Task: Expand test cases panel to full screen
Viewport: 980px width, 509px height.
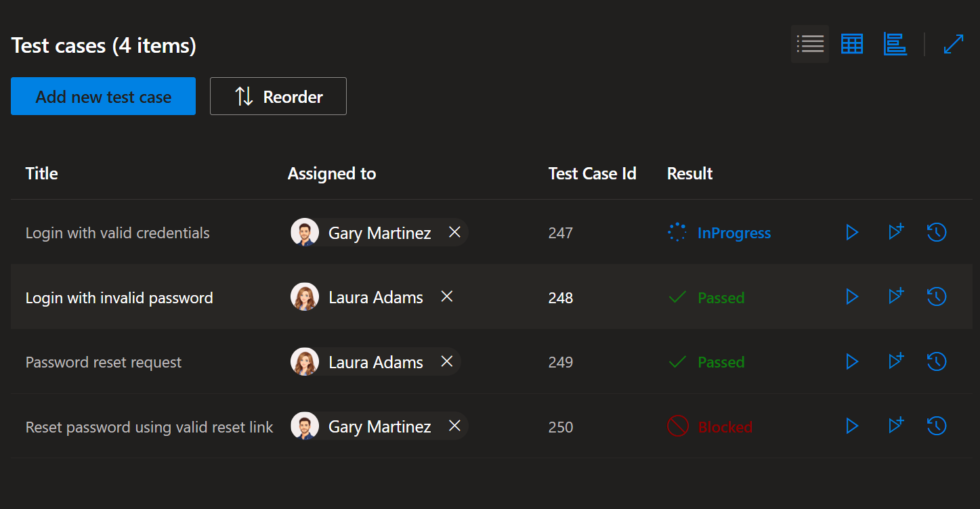Action: [x=953, y=44]
